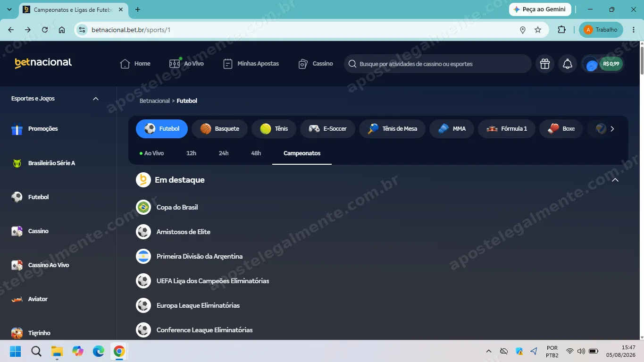644x362 pixels.
Task: Select the Boxe sport chip
Action: (x=561, y=129)
